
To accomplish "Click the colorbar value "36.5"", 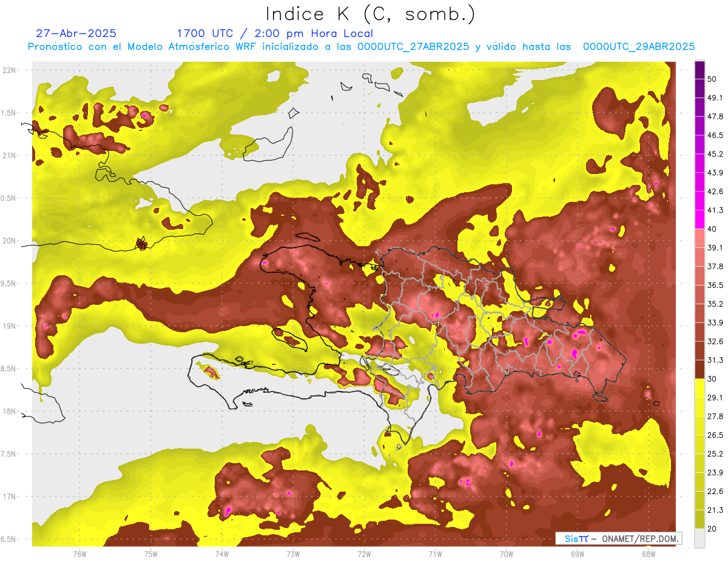I will [x=715, y=285].
